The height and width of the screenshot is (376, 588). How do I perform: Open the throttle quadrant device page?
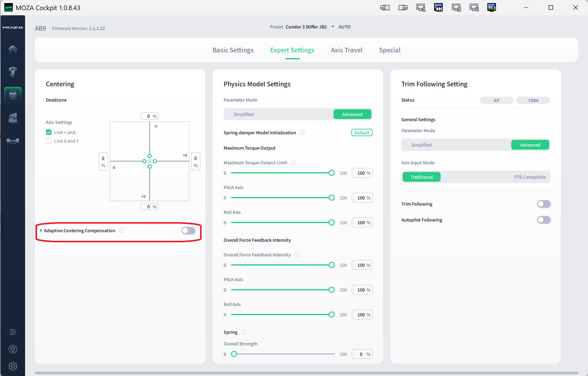13,118
